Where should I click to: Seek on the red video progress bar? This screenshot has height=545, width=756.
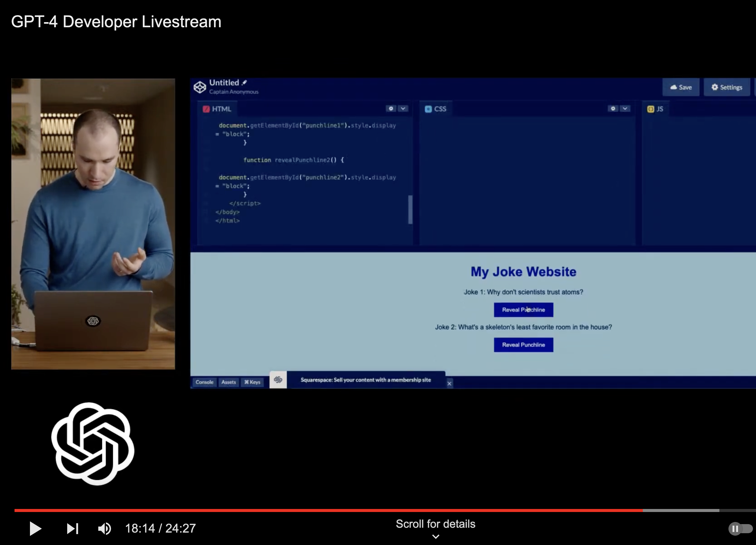328,510
